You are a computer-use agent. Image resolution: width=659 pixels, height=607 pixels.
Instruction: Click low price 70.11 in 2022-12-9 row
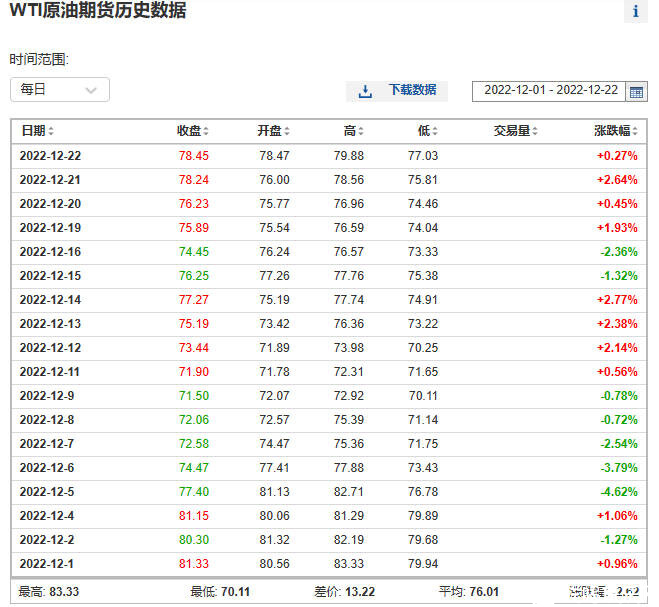coord(423,396)
